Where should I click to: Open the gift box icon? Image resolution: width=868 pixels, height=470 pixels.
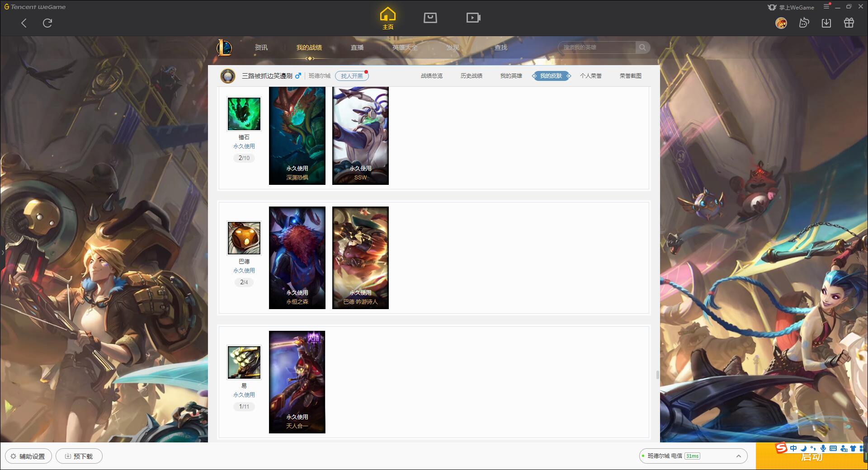click(849, 23)
